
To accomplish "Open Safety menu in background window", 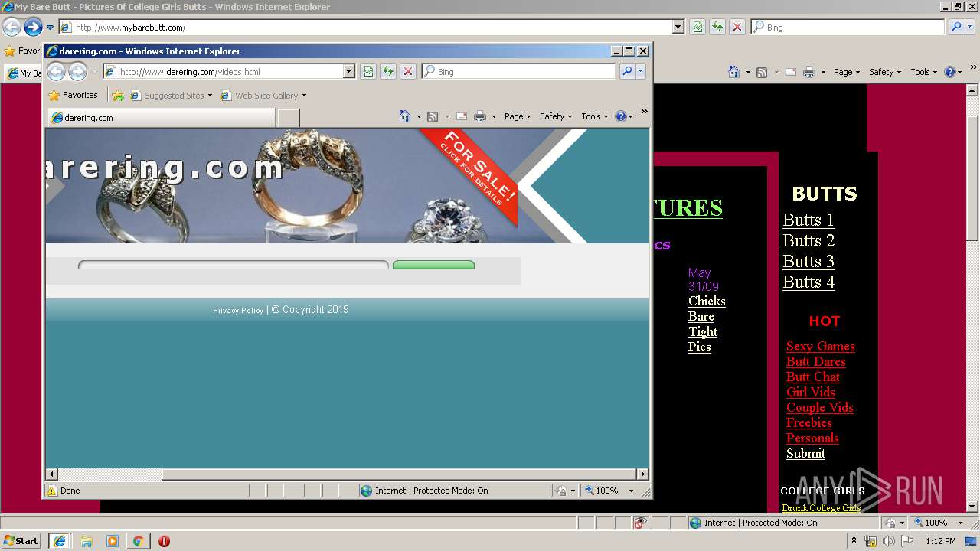I will (885, 72).
